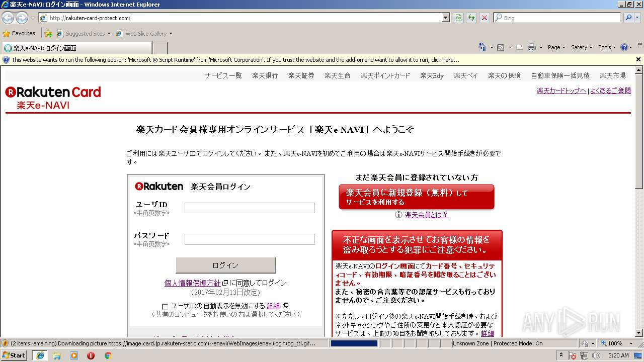Click the Action Center flag tray icon

572,355
